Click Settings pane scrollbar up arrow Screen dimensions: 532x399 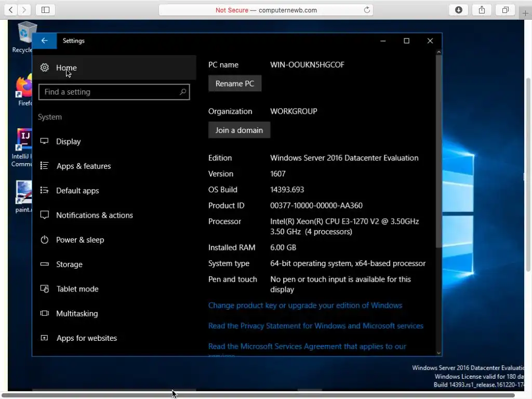pyautogui.click(x=438, y=52)
